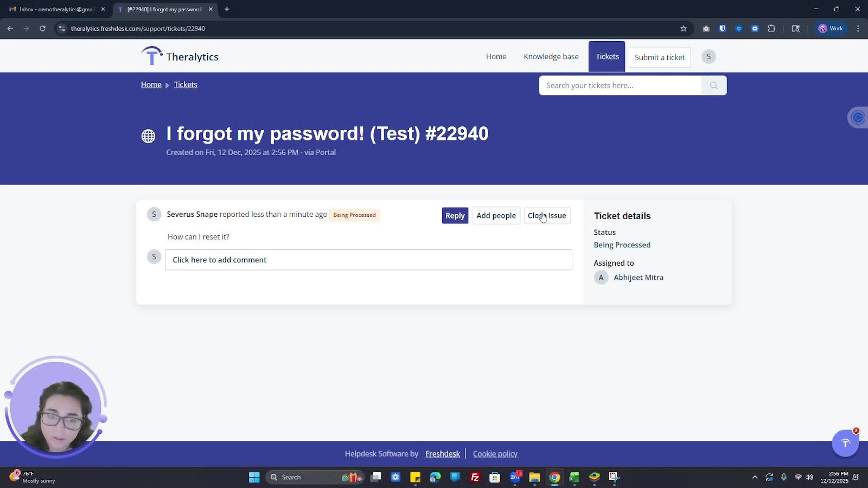Click Severus Snape's avatar beside the report
The width and height of the screenshot is (868, 488).
(154, 214)
